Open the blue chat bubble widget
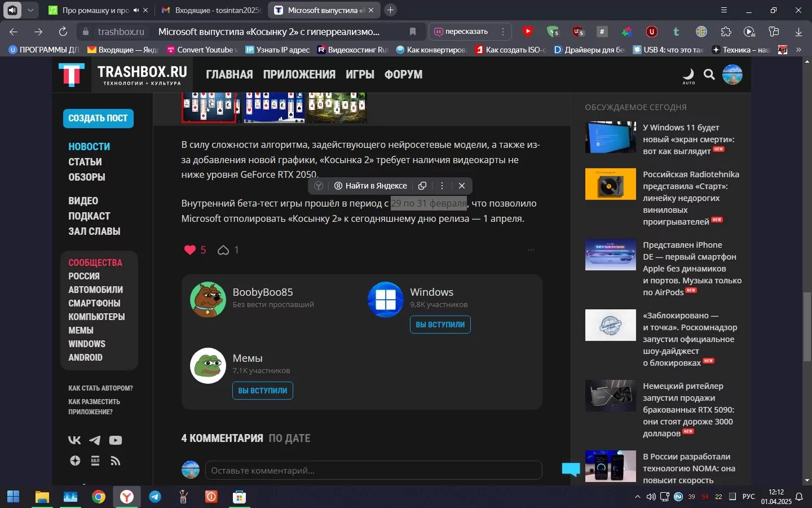The image size is (812, 508). point(571,469)
